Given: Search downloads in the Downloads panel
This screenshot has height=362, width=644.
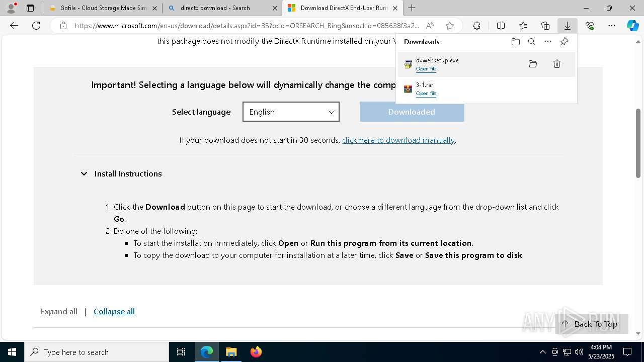Looking at the screenshot, I should click(531, 42).
